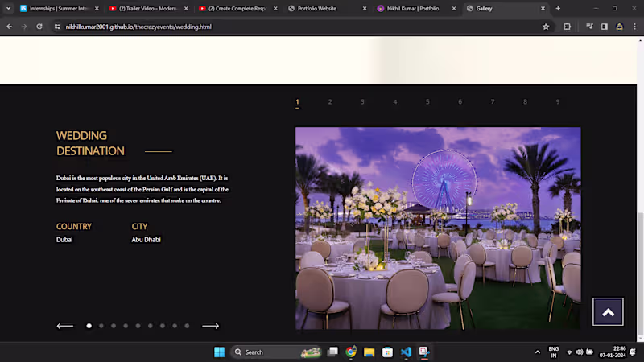Click the address bar URL
This screenshot has height=362, width=644.
[138, 27]
